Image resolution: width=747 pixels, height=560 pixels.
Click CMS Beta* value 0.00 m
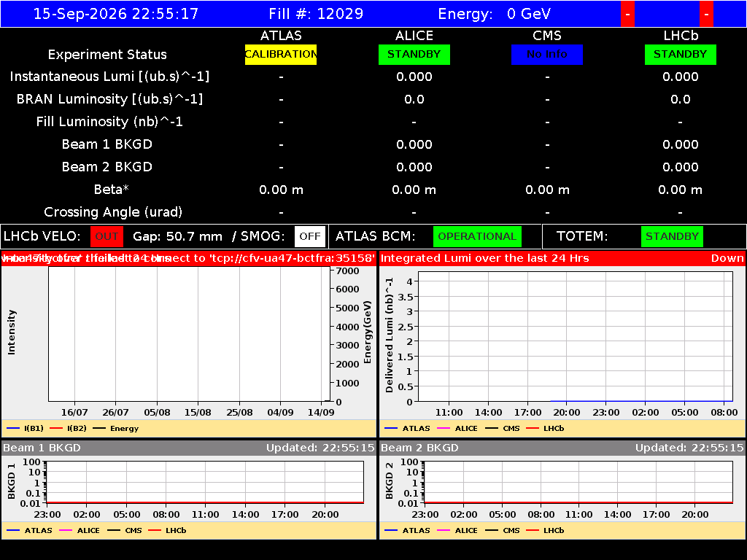pyautogui.click(x=547, y=190)
